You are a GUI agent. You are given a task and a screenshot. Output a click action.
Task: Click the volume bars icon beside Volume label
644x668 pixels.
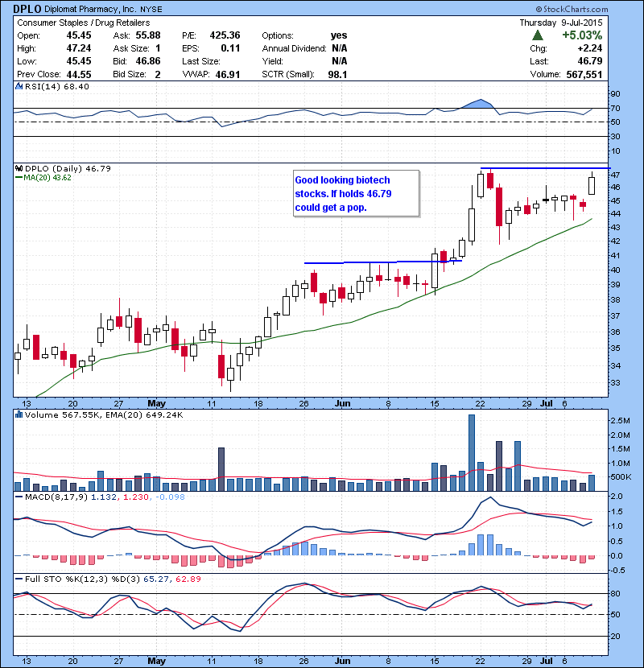tap(19, 414)
